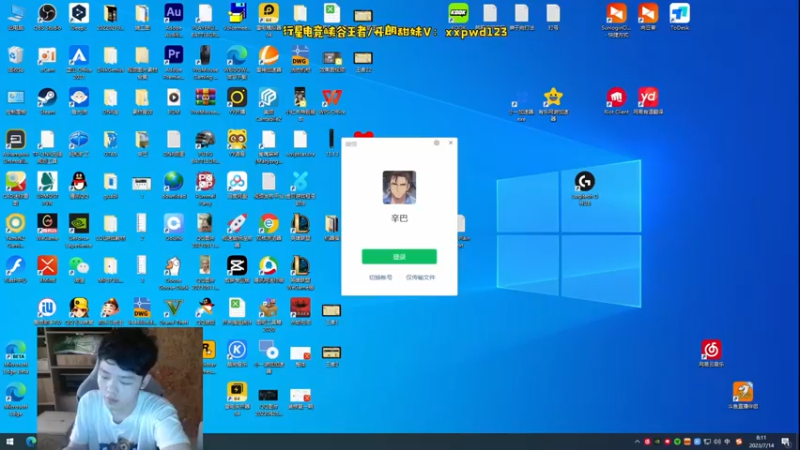Click the profile avatar in WeChat login
This screenshot has height=450, width=800.
click(x=399, y=187)
